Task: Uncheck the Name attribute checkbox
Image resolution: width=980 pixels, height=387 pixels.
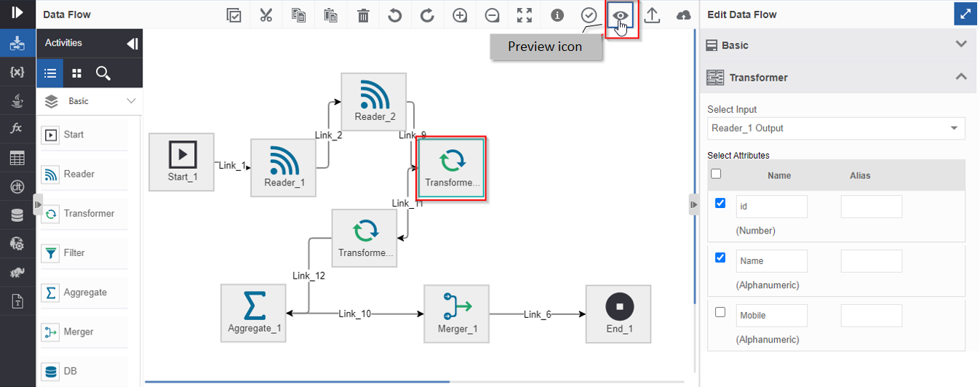Action: (x=720, y=258)
